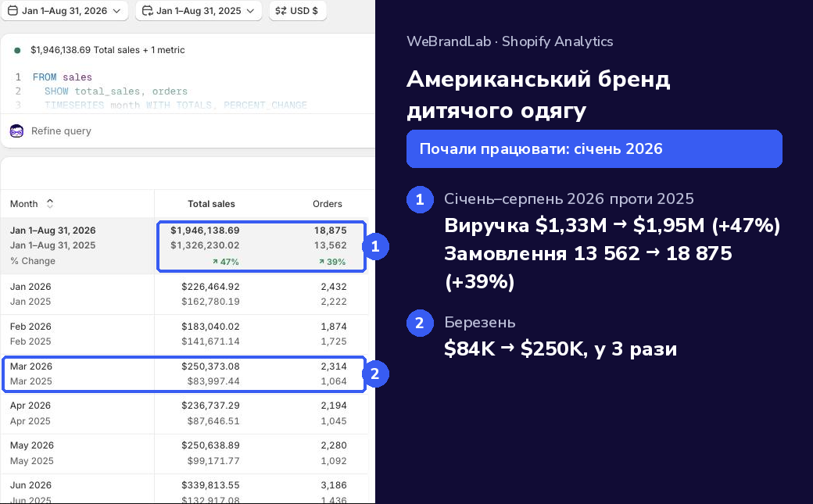Click the FROM sales query line
813x504 pixels.
63,77
